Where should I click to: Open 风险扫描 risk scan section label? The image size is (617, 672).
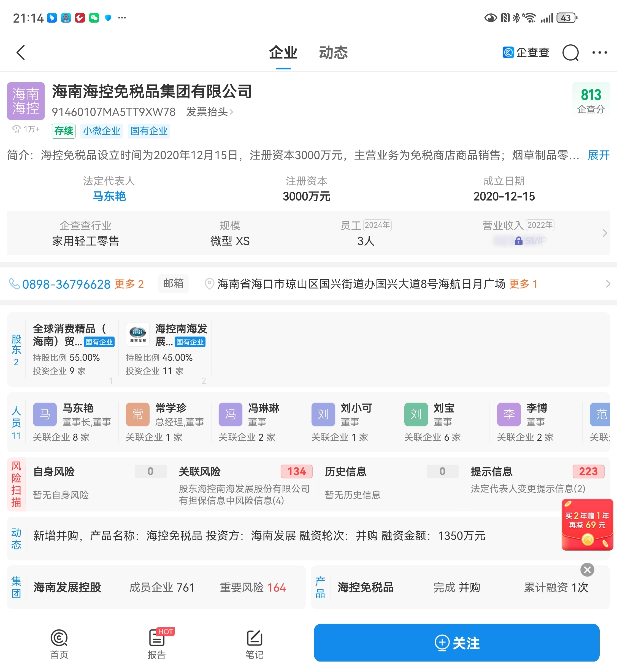pos(16,484)
